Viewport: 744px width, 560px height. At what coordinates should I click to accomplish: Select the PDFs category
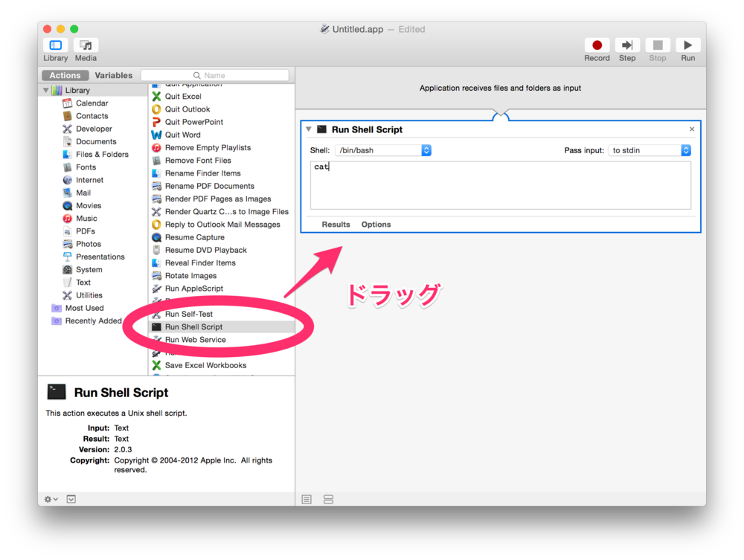click(86, 231)
